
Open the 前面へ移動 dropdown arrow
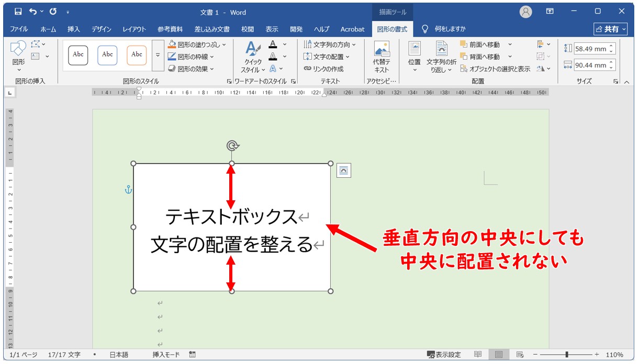tap(510, 44)
